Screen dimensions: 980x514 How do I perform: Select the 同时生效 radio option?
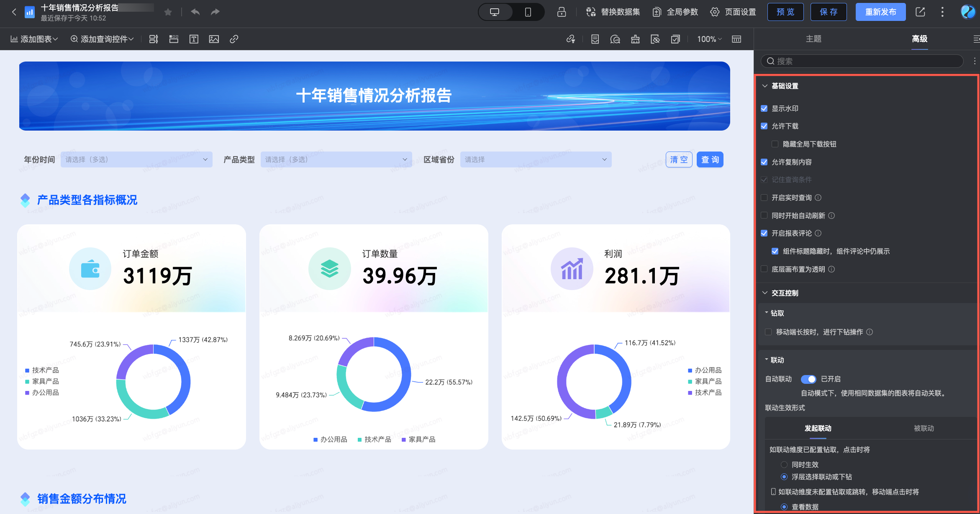tap(784, 465)
